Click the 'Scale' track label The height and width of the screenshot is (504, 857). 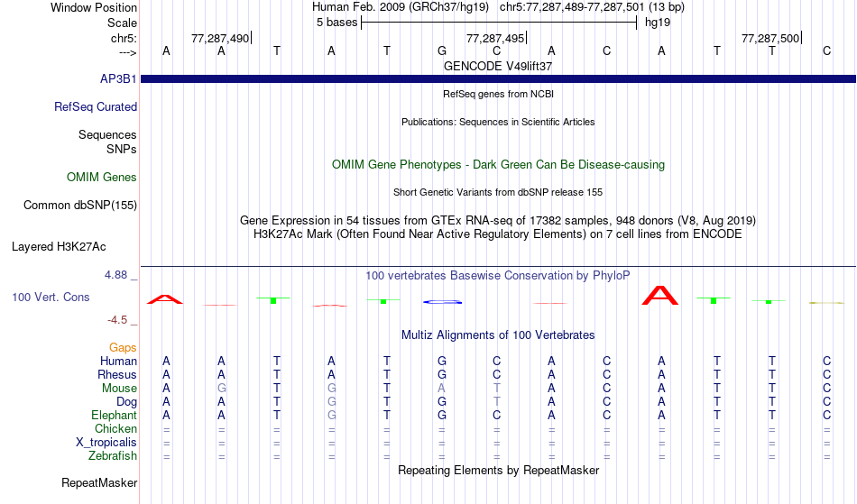tap(122, 23)
